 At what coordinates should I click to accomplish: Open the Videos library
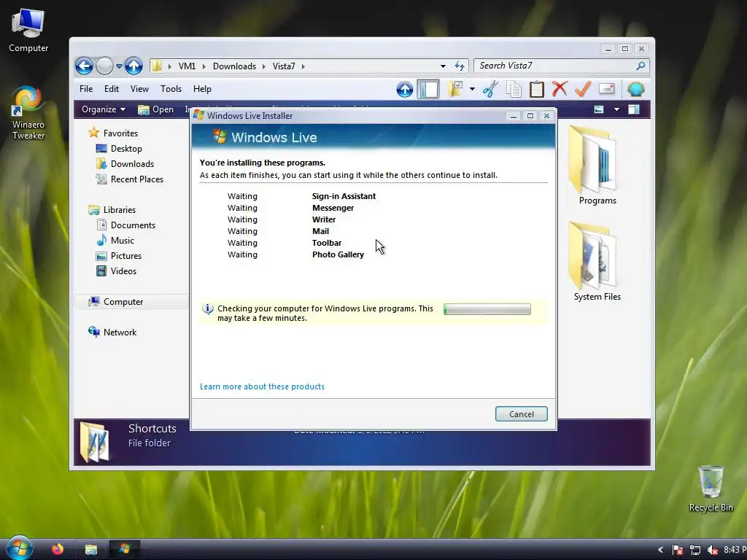coord(116,271)
